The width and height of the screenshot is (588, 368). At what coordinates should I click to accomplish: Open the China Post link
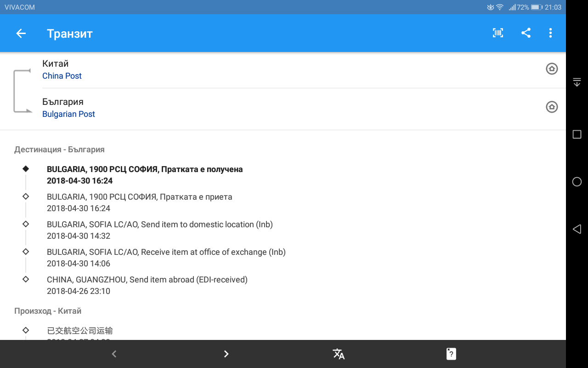point(62,76)
